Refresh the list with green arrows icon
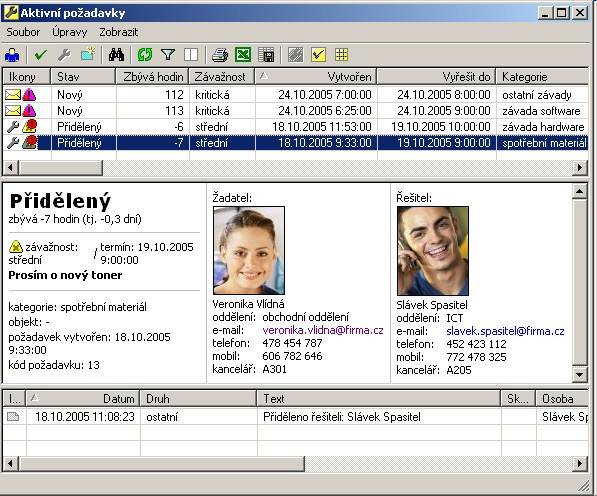Image resolution: width=597 pixels, height=496 pixels. (x=145, y=55)
